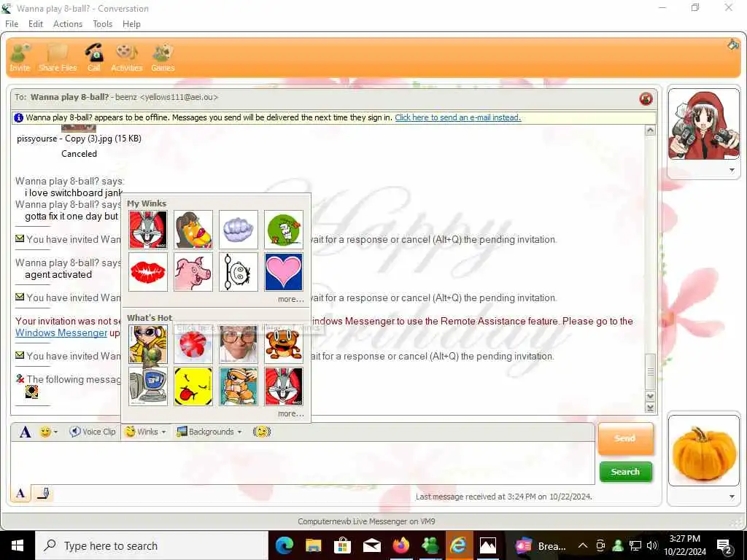The height and width of the screenshot is (560, 747).
Task: Expand the contact display picture options arrow
Action: tap(732, 170)
